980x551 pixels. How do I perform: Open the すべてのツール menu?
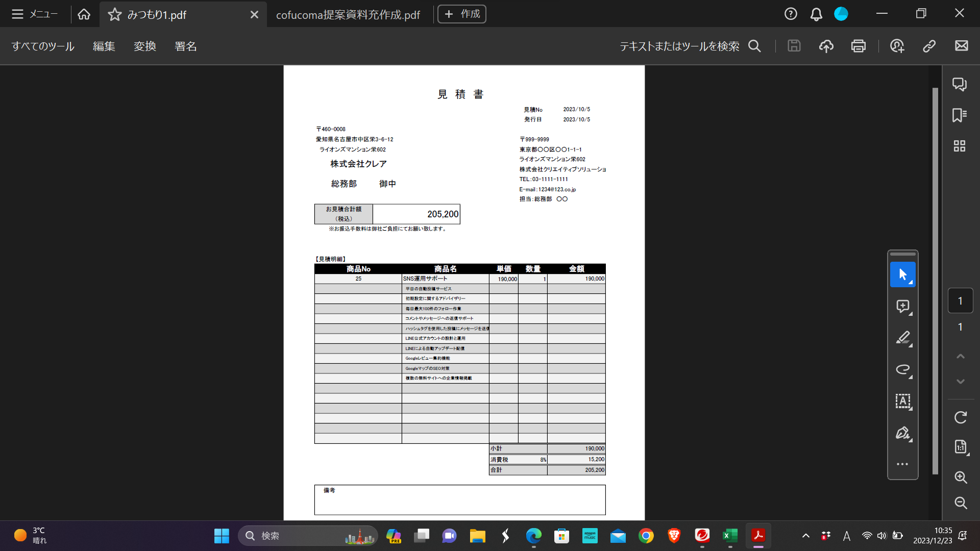point(43,46)
